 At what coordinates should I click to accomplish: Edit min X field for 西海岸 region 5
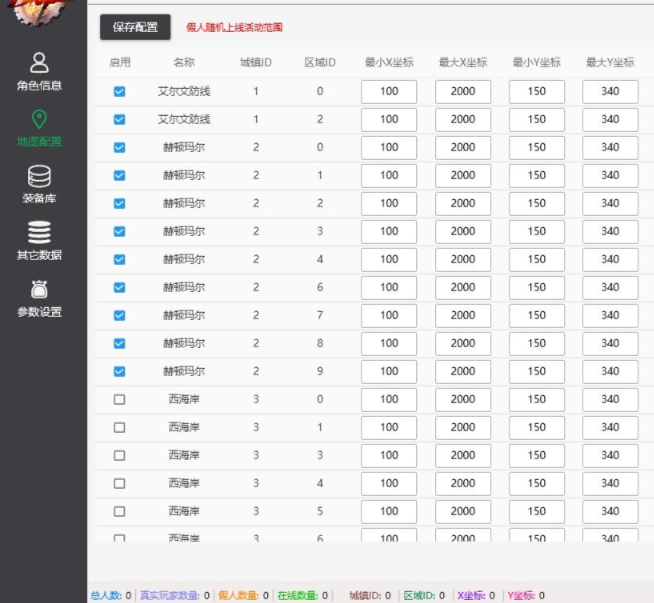pyautogui.click(x=389, y=511)
